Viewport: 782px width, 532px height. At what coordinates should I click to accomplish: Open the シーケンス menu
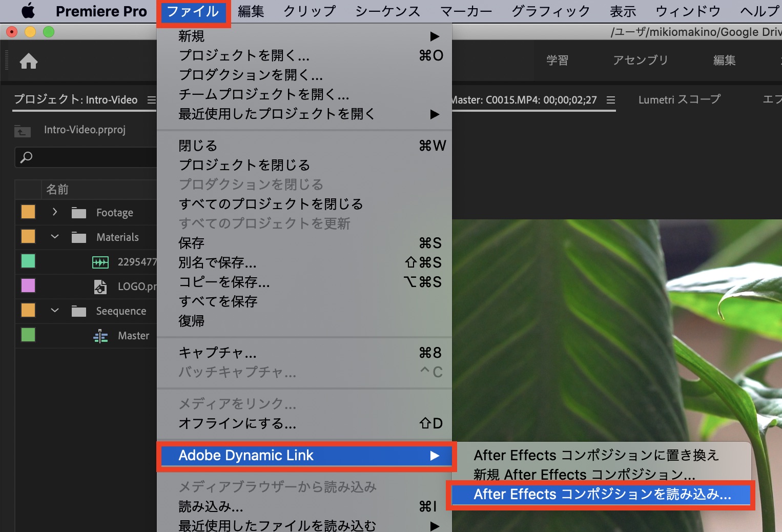[x=388, y=11]
